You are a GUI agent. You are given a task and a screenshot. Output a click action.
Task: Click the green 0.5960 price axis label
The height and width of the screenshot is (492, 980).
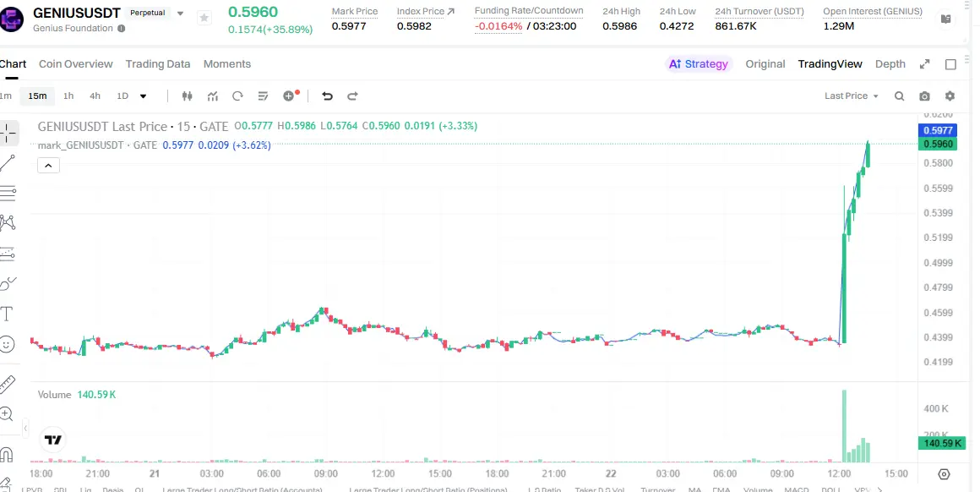click(938, 144)
